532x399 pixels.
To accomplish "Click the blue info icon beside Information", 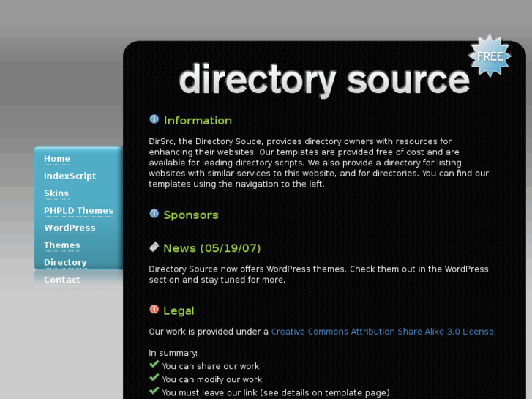I will [x=154, y=119].
